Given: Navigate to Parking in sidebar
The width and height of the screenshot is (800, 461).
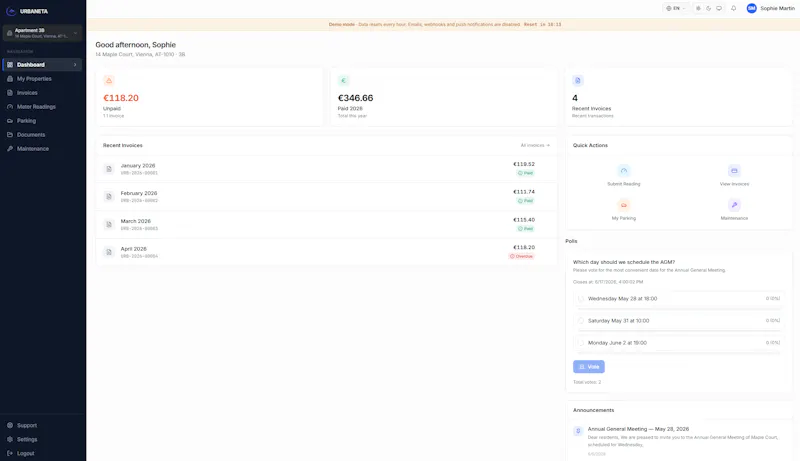Looking at the screenshot, I should (42, 121).
